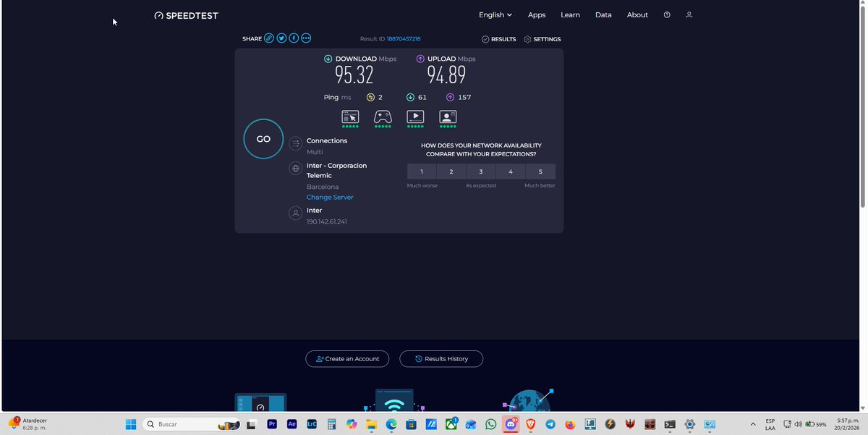Click the upload arrow icon

420,59
